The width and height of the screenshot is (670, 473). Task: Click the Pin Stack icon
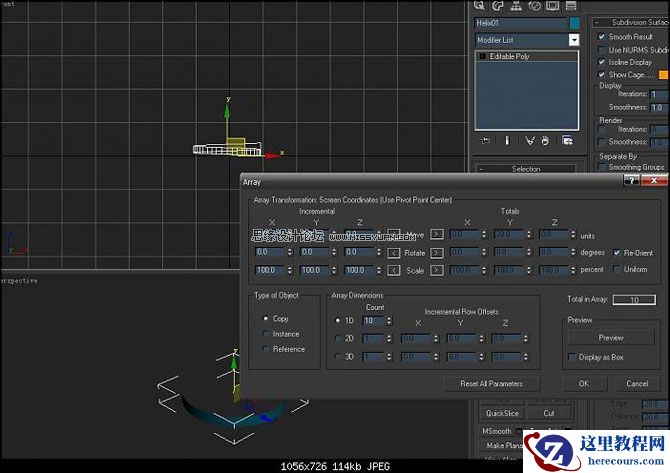[x=485, y=141]
